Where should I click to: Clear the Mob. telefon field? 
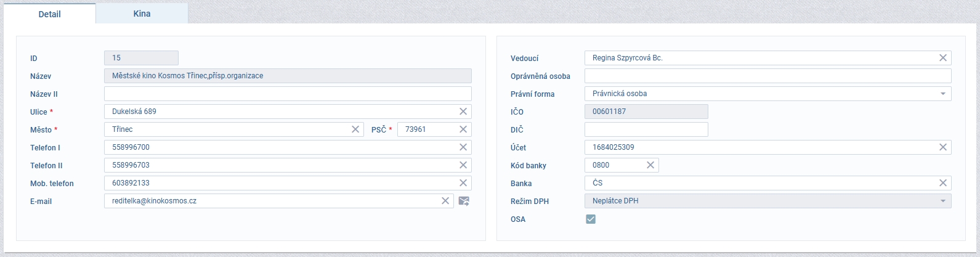463,183
